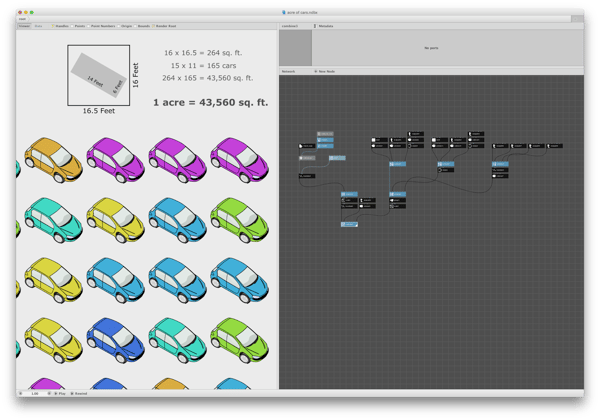
Task: Click the '264 x 165 = 43,560 sq. ft.' text
Action: pyautogui.click(x=207, y=78)
